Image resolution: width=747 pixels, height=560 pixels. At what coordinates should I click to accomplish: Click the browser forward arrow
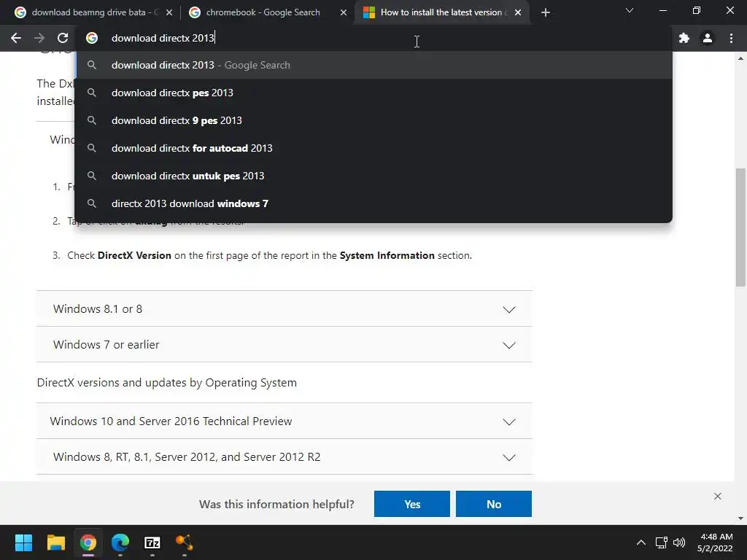click(x=39, y=38)
